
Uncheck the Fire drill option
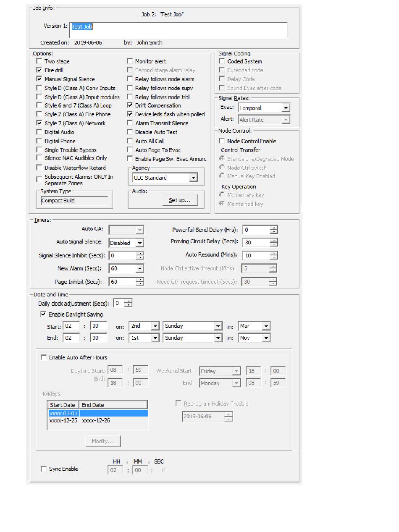click(x=39, y=70)
